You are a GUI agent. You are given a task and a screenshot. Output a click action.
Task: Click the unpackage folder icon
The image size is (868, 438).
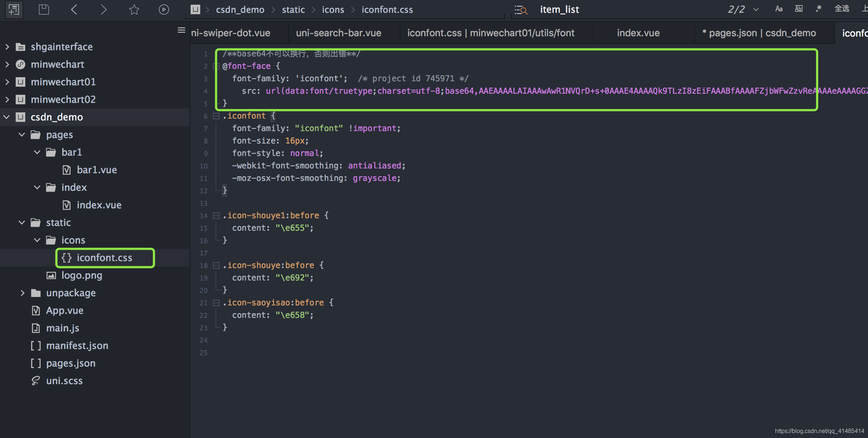35,293
